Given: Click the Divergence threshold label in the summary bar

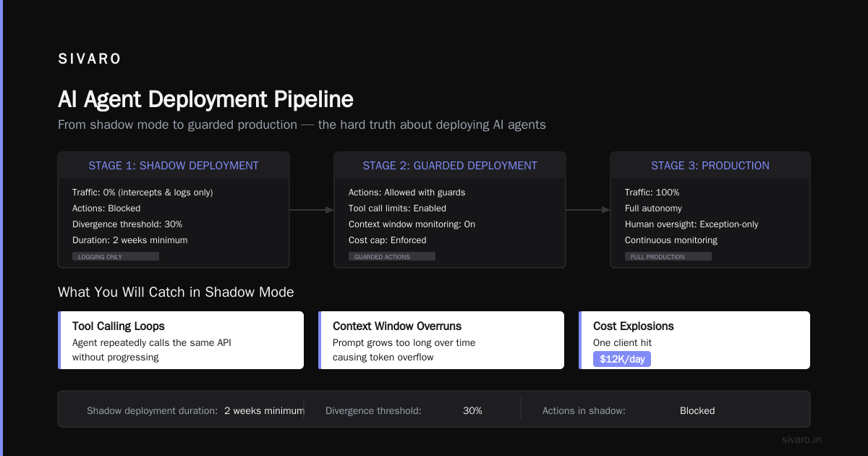Looking at the screenshot, I should [373, 410].
